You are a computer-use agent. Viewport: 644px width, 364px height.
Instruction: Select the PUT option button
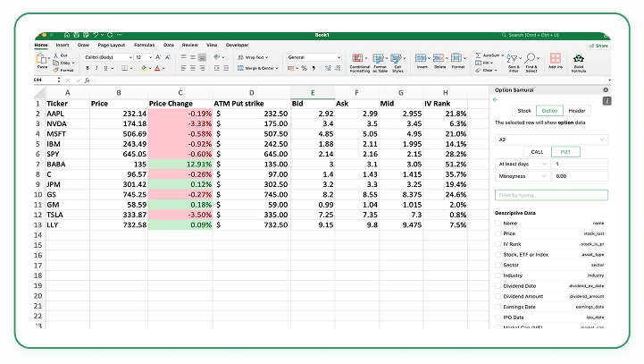(x=565, y=152)
